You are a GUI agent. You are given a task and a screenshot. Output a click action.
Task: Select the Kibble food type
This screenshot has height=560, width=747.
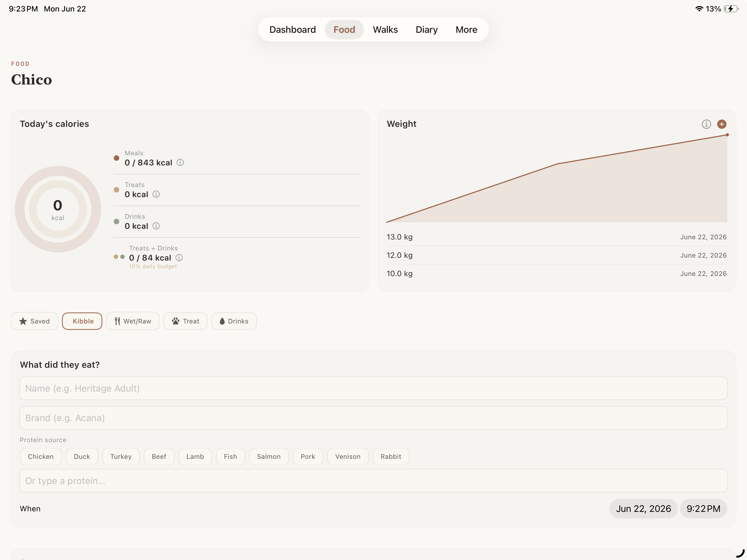(x=82, y=321)
